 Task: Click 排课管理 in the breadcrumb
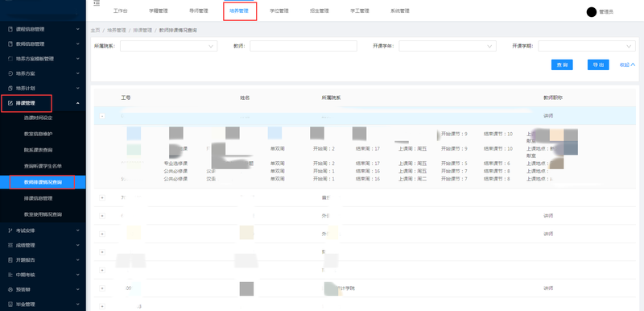coord(142,31)
